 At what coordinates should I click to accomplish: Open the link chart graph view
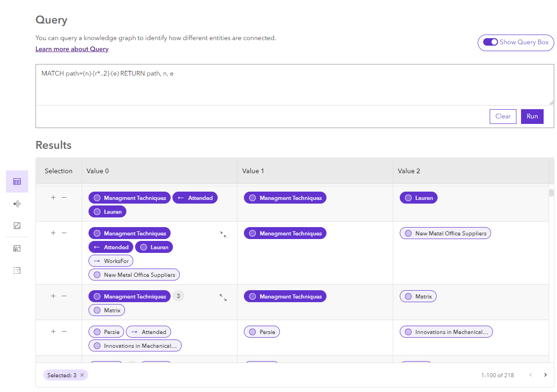click(17, 204)
